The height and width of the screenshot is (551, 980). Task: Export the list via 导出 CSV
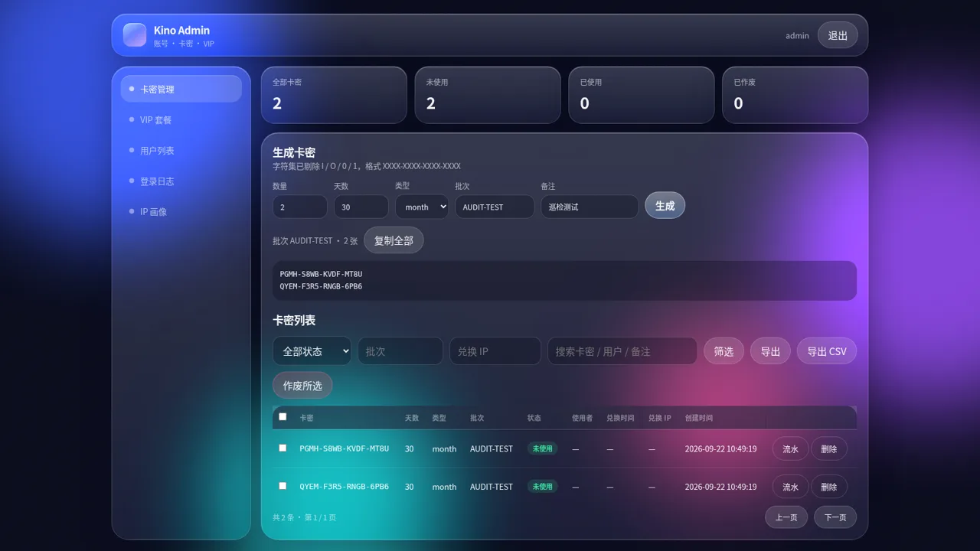click(x=827, y=350)
